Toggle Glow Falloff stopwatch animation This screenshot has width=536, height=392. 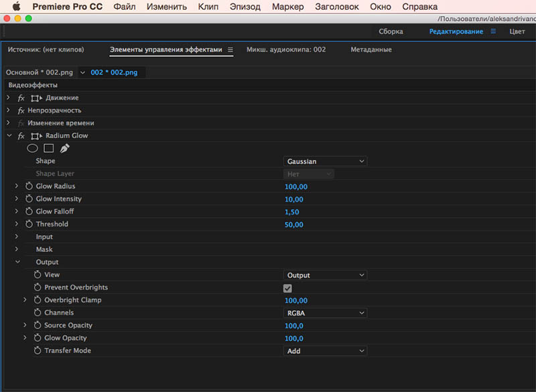tap(29, 212)
